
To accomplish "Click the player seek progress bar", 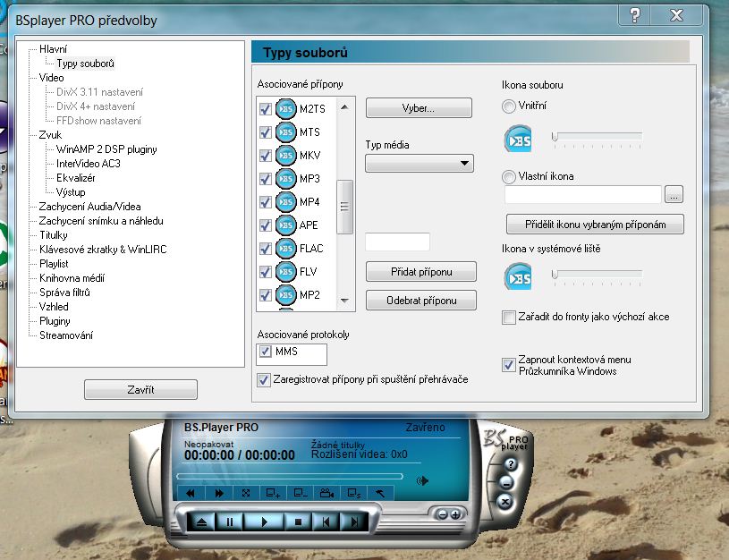I will (x=290, y=476).
